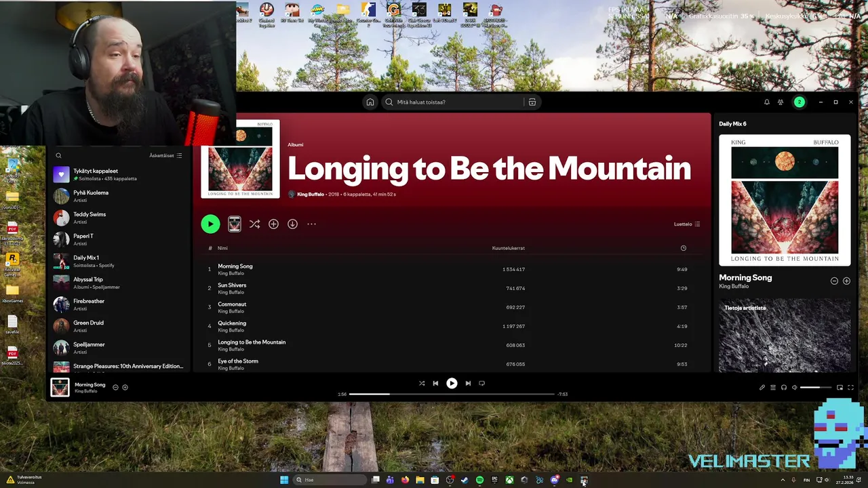Open the Daily Mix 6 panel heading

coord(732,124)
